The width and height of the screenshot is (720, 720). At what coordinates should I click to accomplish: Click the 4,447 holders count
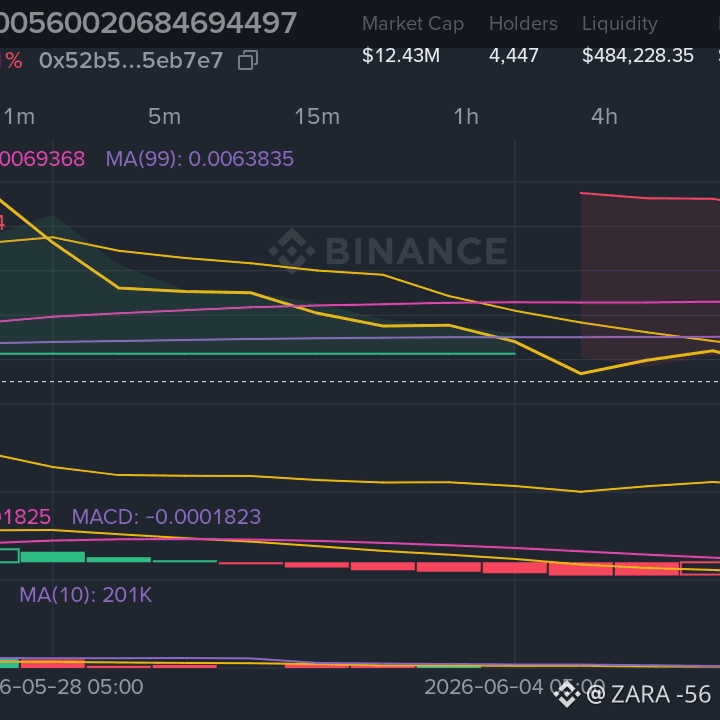[513, 56]
